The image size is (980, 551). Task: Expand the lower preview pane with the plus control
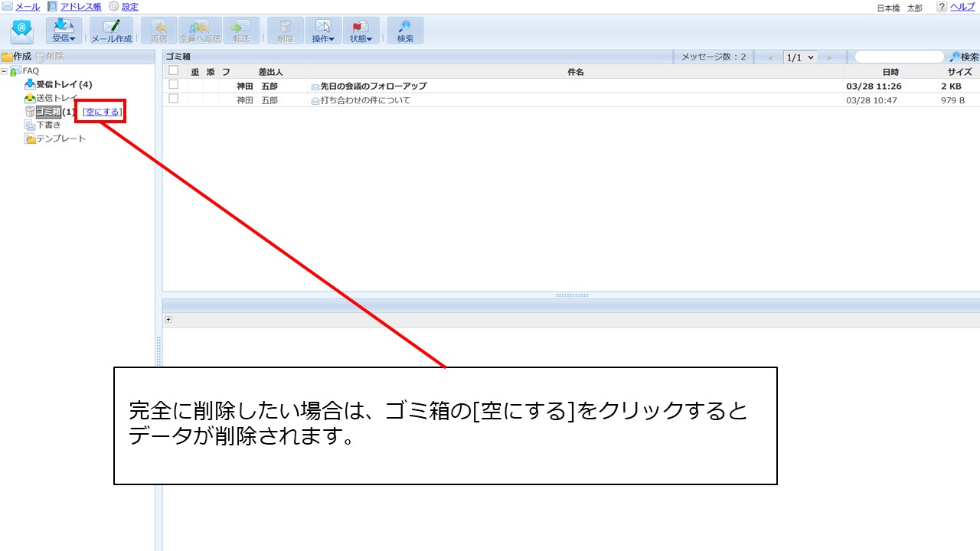168,319
